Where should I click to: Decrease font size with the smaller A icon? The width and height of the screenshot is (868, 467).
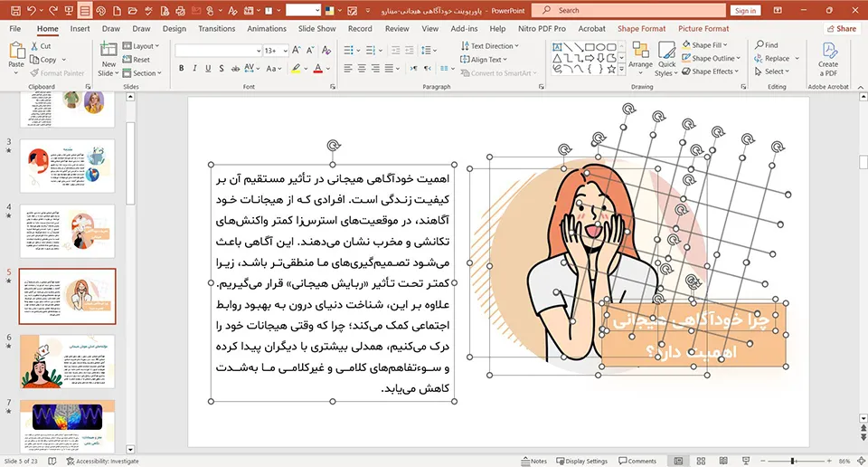coord(310,51)
